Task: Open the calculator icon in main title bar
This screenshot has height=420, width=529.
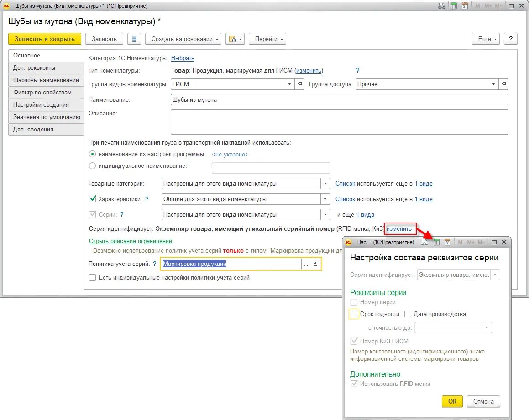Action: pyautogui.click(x=454, y=6)
